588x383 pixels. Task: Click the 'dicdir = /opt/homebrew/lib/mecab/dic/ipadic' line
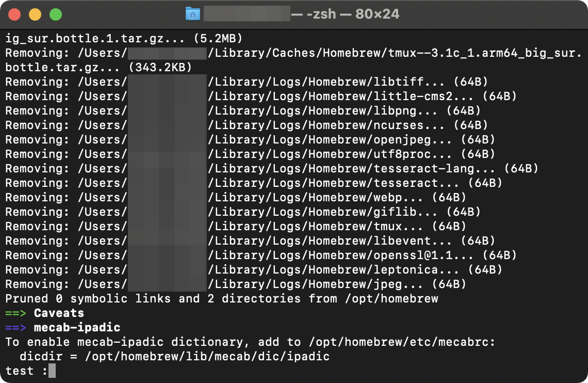(175, 356)
